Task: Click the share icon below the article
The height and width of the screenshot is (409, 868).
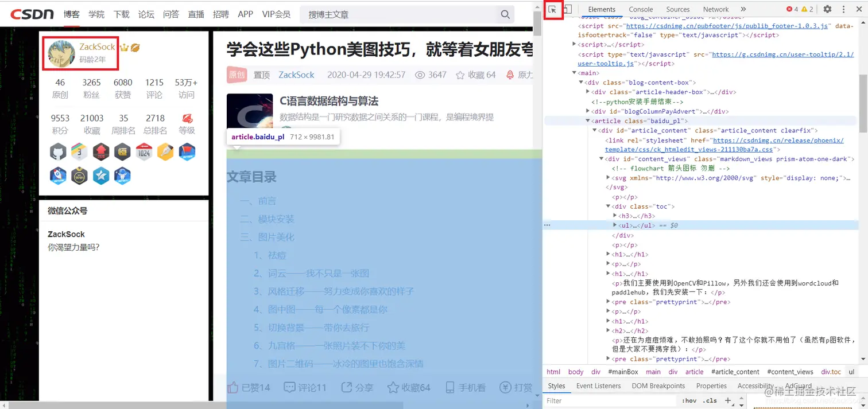Action: tap(346, 387)
